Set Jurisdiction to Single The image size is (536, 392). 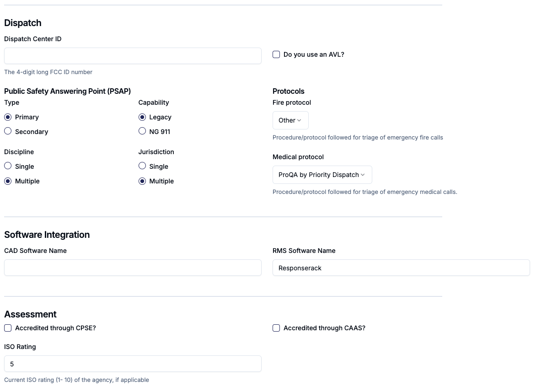point(142,166)
